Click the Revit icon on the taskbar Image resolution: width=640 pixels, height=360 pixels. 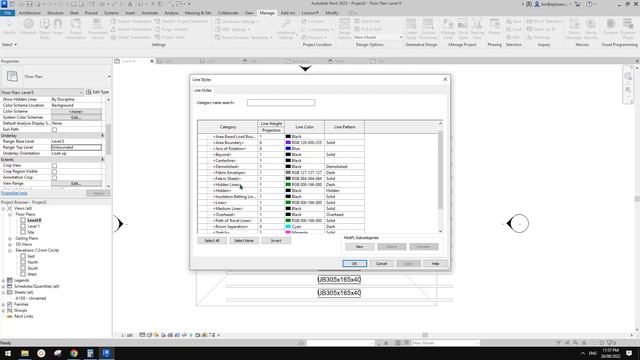click(106, 353)
